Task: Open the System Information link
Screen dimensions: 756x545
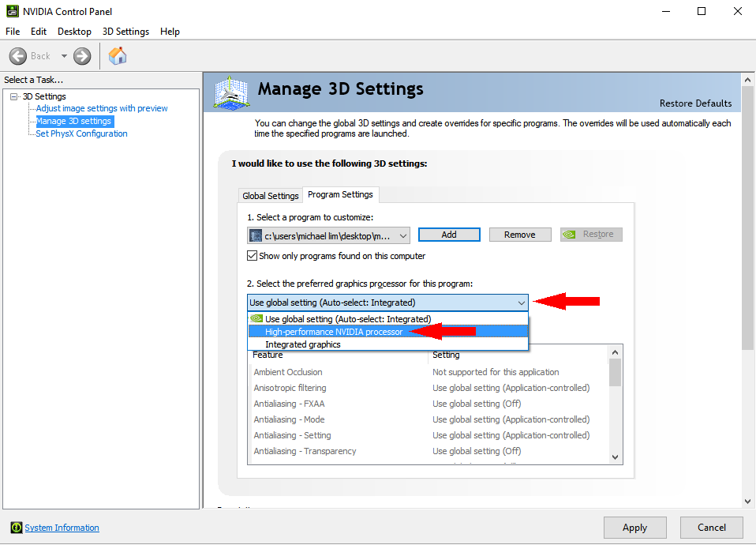Action: coord(62,528)
